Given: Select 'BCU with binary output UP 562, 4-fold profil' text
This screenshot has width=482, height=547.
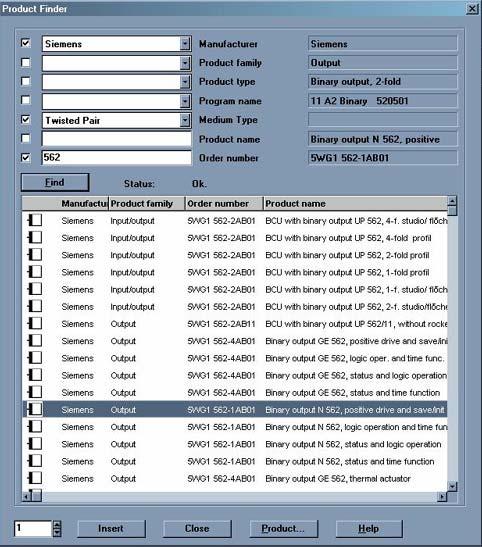Looking at the screenshot, I should (348, 238).
